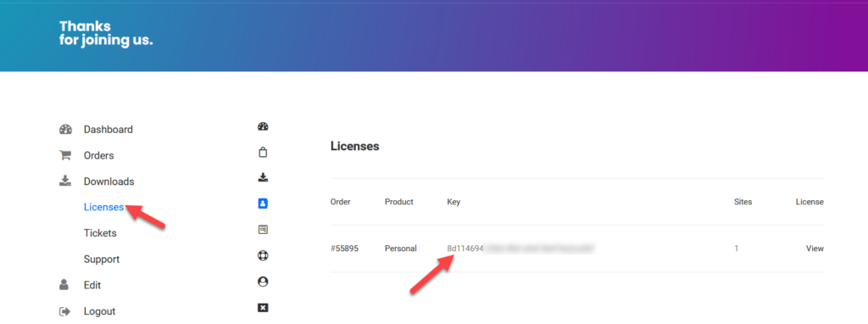Click the Orders shopping cart icon
Viewport: 868px width, 324px height.
coord(65,155)
